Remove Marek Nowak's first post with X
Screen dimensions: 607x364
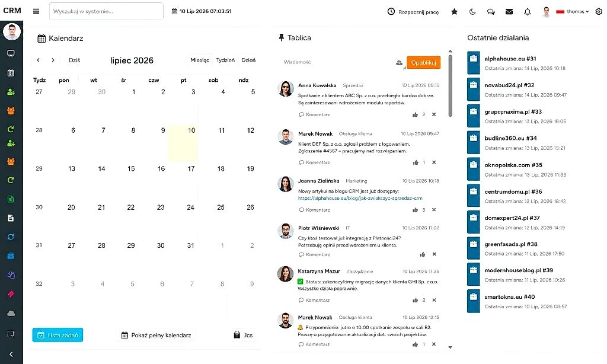pos(434,162)
